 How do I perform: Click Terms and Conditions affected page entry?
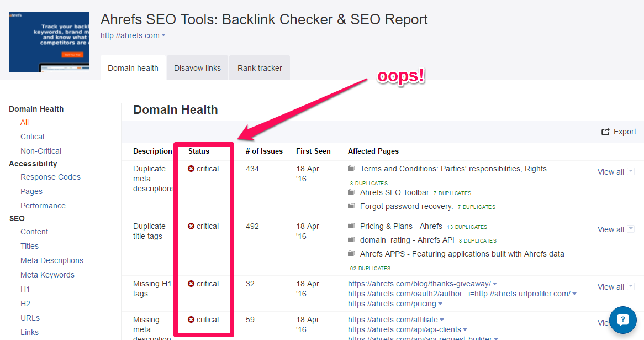coord(457,169)
